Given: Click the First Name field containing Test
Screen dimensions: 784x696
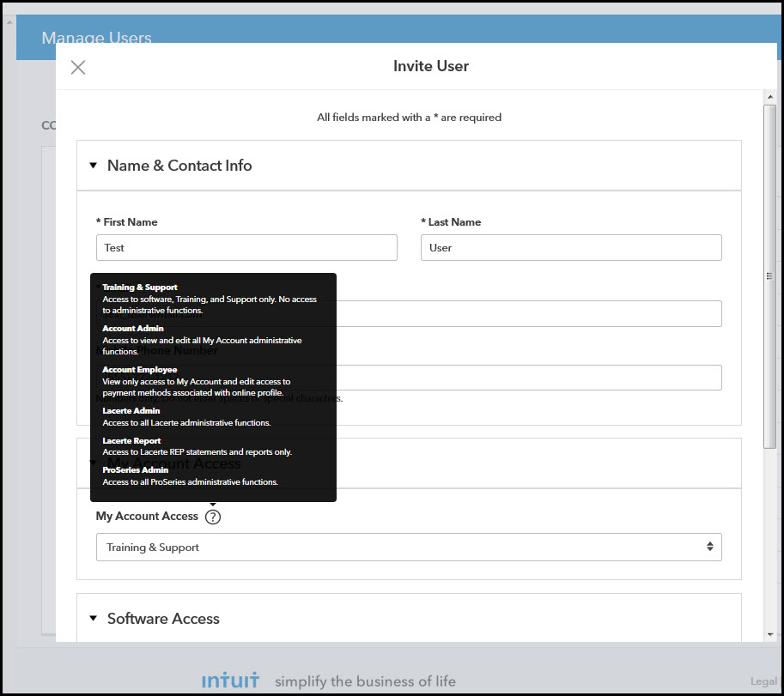Looking at the screenshot, I should click(246, 248).
